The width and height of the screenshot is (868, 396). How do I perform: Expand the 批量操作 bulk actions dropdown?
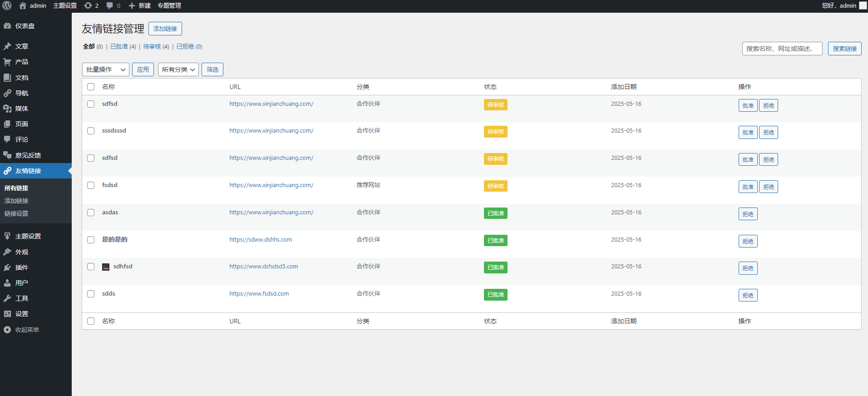tap(105, 69)
